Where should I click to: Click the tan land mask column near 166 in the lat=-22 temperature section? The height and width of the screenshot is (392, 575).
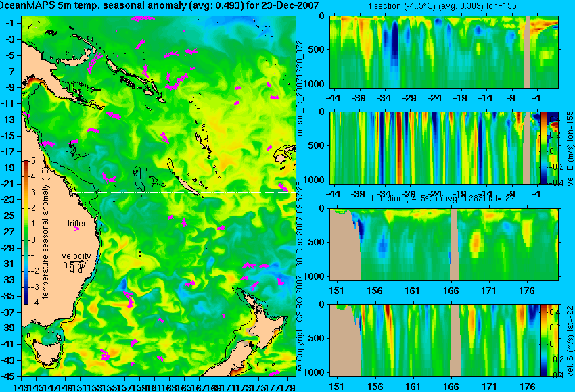click(x=454, y=245)
